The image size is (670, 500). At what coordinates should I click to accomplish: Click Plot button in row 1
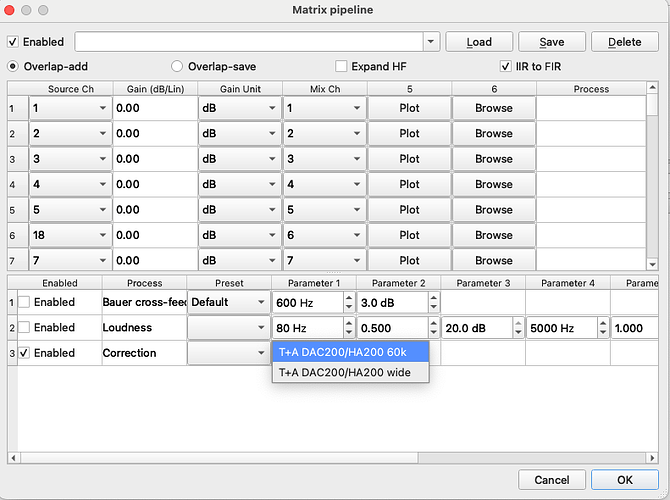point(409,108)
